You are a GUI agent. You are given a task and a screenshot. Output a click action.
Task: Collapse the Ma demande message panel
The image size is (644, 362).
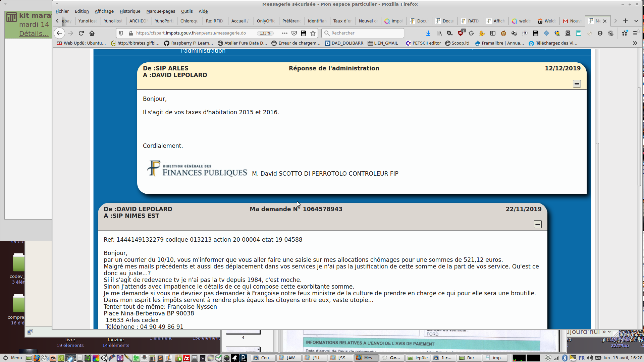tap(537, 224)
